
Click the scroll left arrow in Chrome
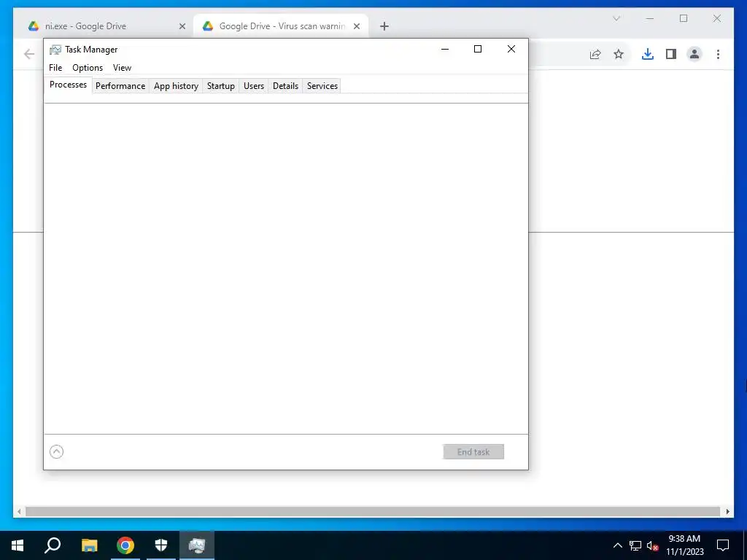click(19, 511)
